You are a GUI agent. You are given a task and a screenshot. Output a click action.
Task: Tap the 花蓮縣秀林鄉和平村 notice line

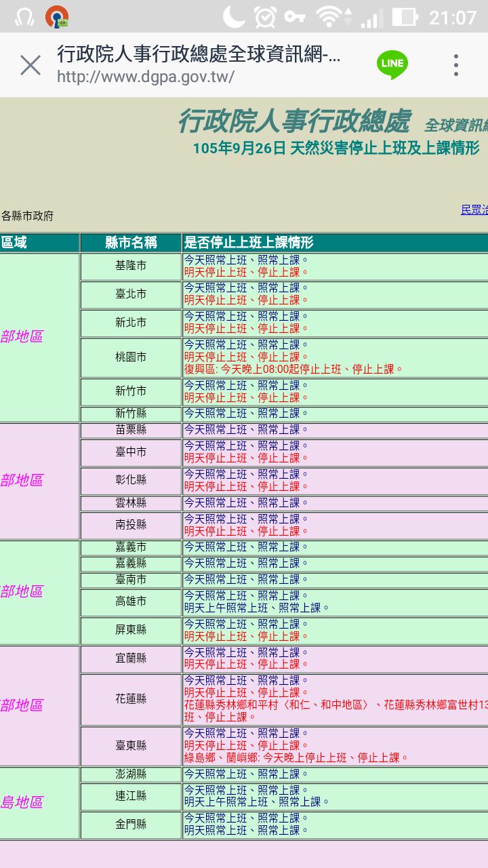coord(336,705)
